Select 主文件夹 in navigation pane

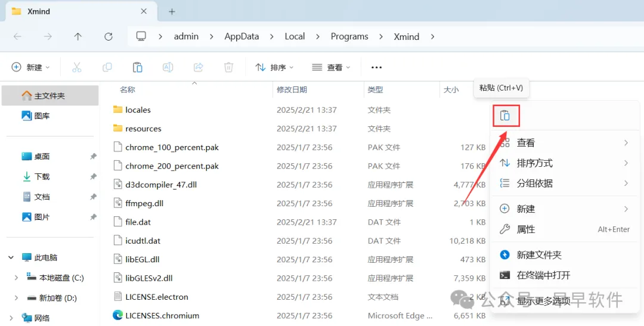[x=50, y=96]
